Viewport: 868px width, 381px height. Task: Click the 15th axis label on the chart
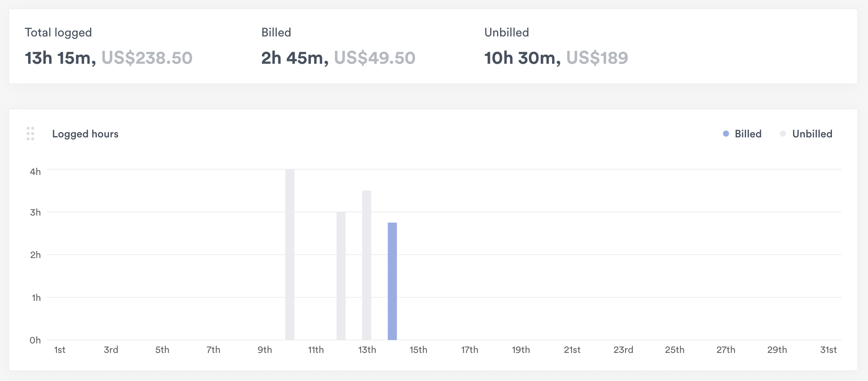pos(419,350)
